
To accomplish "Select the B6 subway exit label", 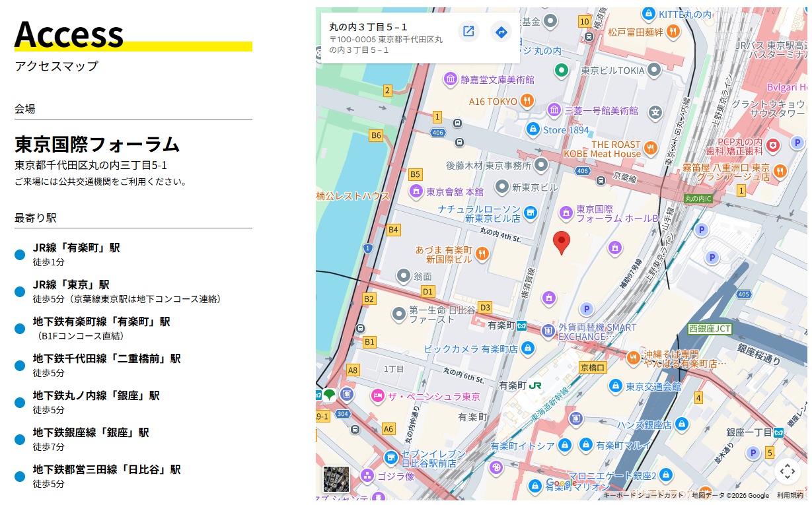I will pyautogui.click(x=376, y=135).
